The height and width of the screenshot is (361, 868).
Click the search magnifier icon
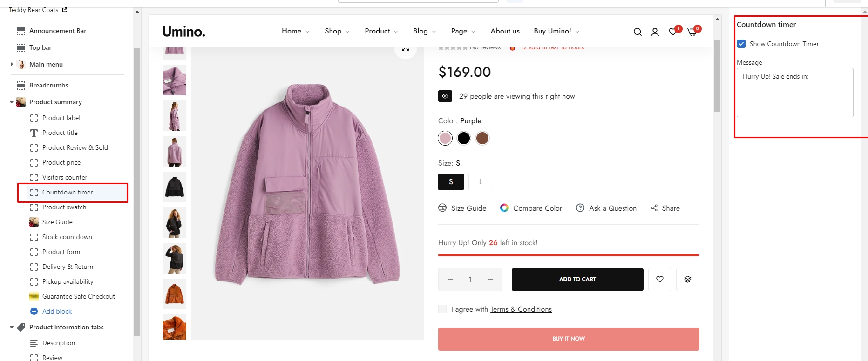pyautogui.click(x=637, y=32)
